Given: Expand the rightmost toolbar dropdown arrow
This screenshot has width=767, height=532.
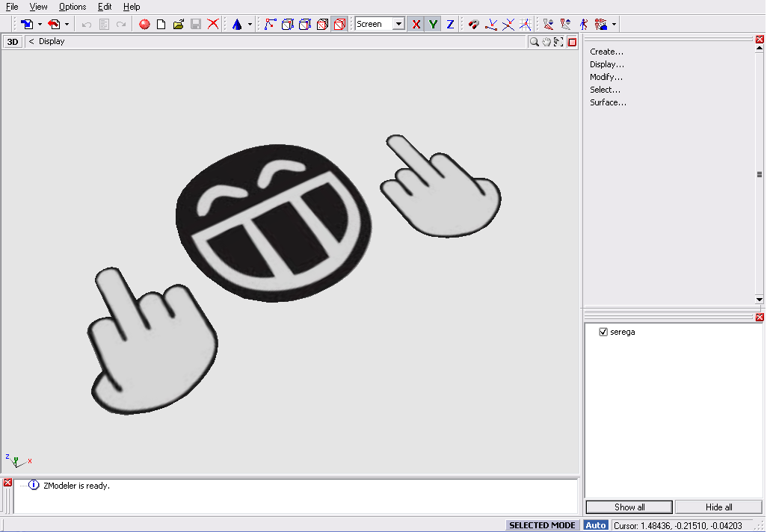Looking at the screenshot, I should [x=614, y=24].
